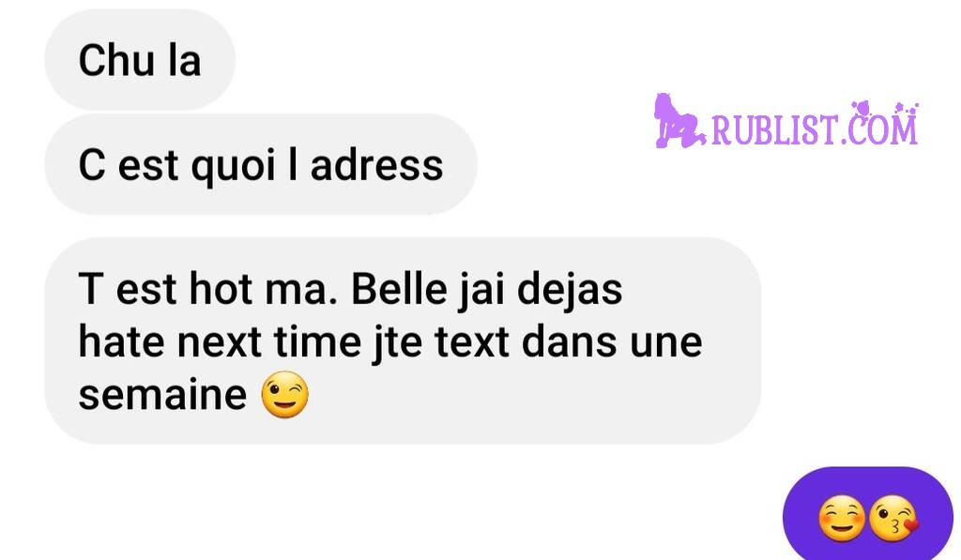
Task: Select the "C est quoi l adress" message
Action: coord(261,164)
